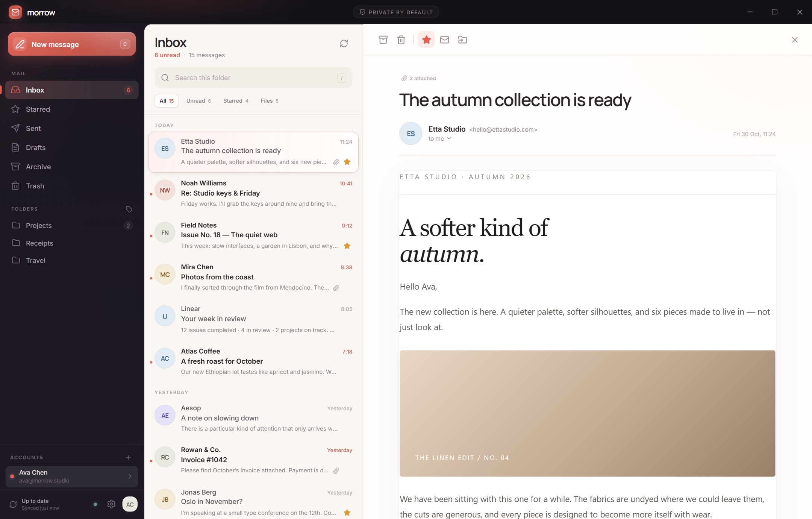The width and height of the screenshot is (812, 519).
Task: Open the Trash mailbox
Action: point(72,186)
